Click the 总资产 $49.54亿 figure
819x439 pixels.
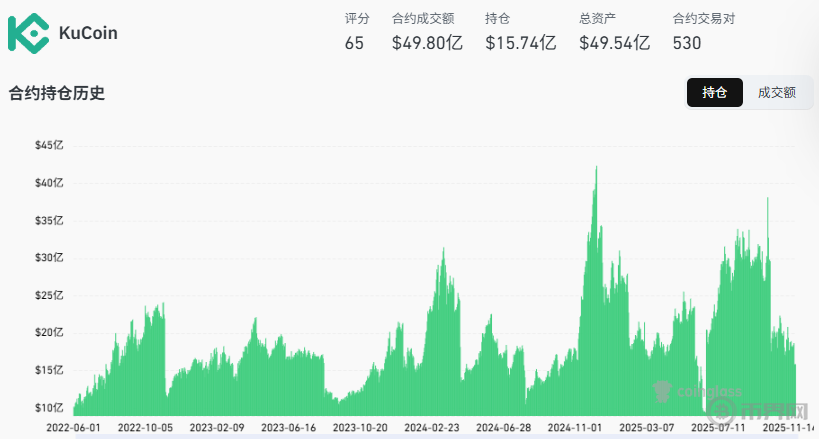pyautogui.click(x=614, y=43)
